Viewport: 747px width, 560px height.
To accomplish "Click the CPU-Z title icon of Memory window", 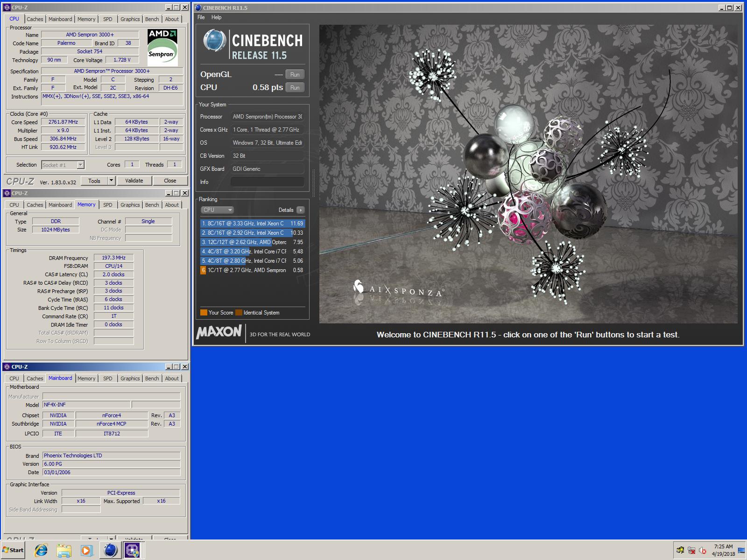I will 7,193.
